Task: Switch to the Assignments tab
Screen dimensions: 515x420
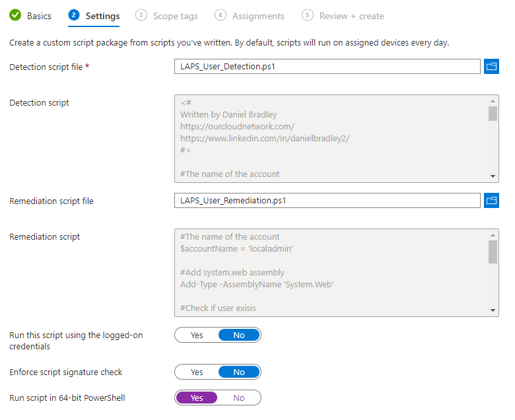Action: [258, 16]
